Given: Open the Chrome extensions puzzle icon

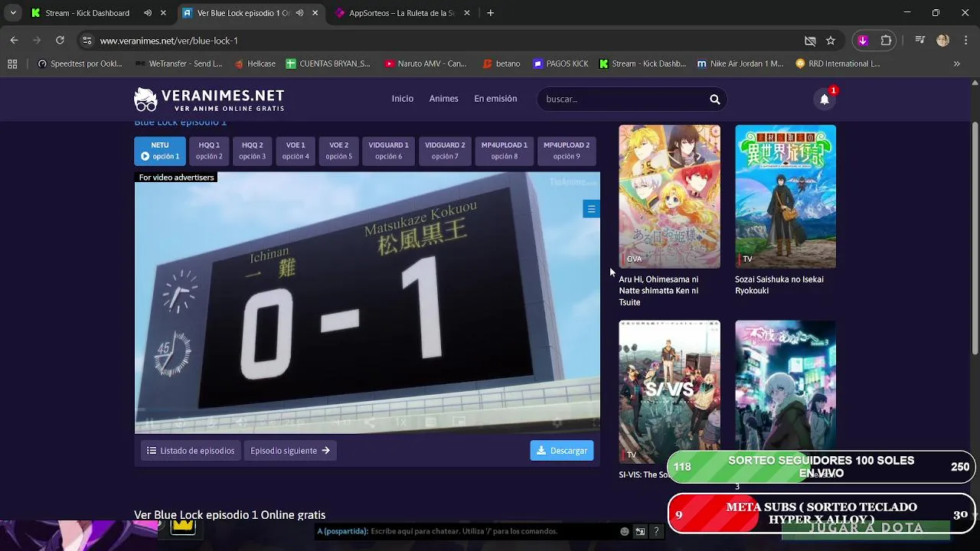Looking at the screenshot, I should tap(886, 41).
